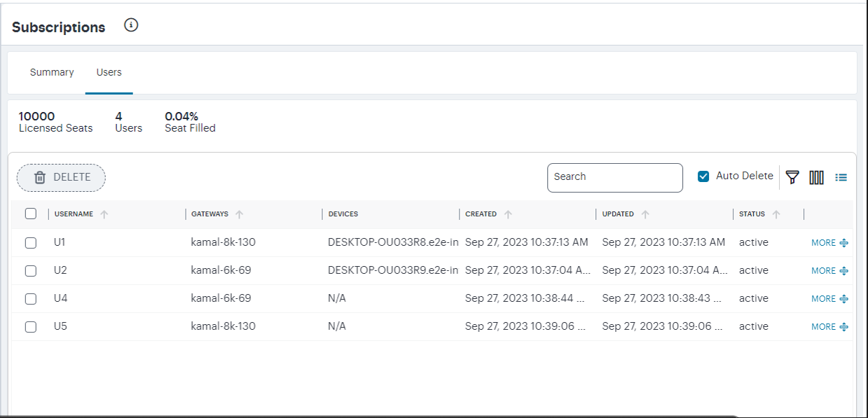Sort by Created date arrow icon
This screenshot has height=418, width=868.
tap(508, 214)
